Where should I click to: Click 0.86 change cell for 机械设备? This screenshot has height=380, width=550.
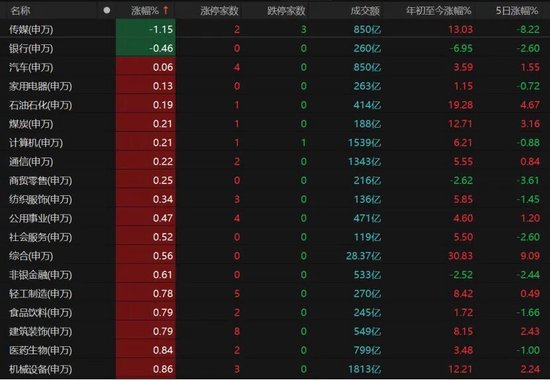(146, 369)
